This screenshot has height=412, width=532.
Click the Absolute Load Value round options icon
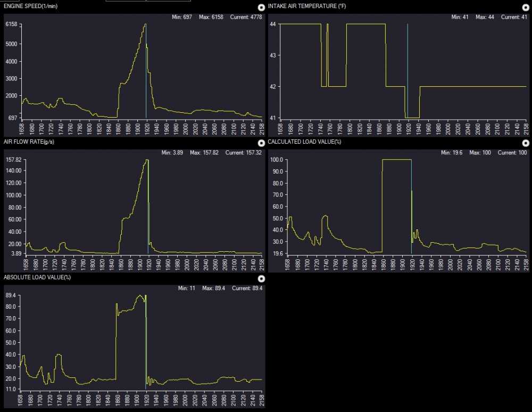261,278
